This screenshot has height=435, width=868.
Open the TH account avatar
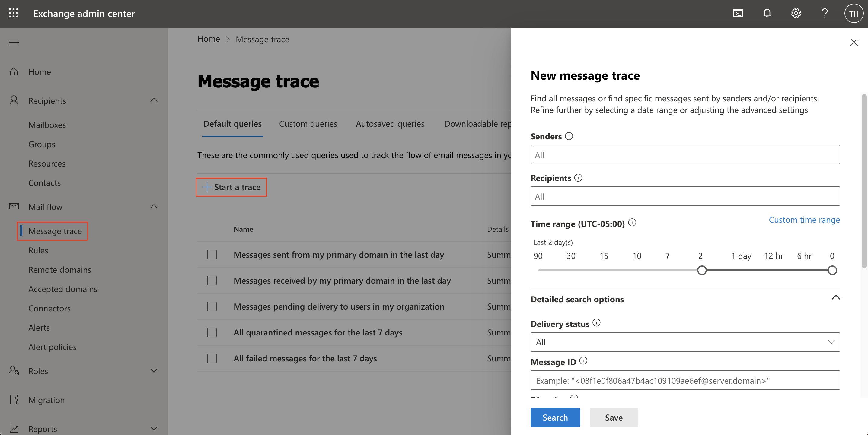[854, 14]
